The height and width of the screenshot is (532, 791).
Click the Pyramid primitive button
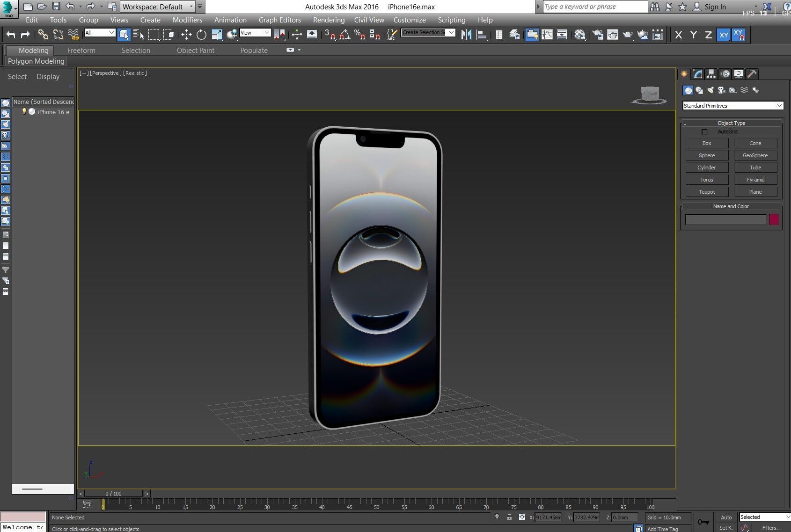[755, 180]
